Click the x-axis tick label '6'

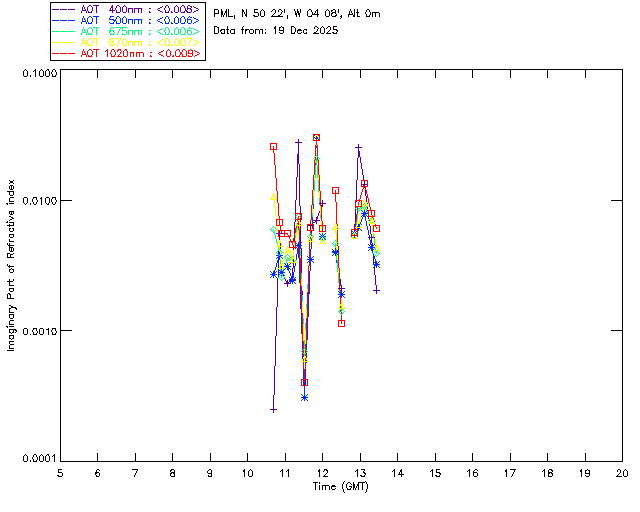pos(98,473)
